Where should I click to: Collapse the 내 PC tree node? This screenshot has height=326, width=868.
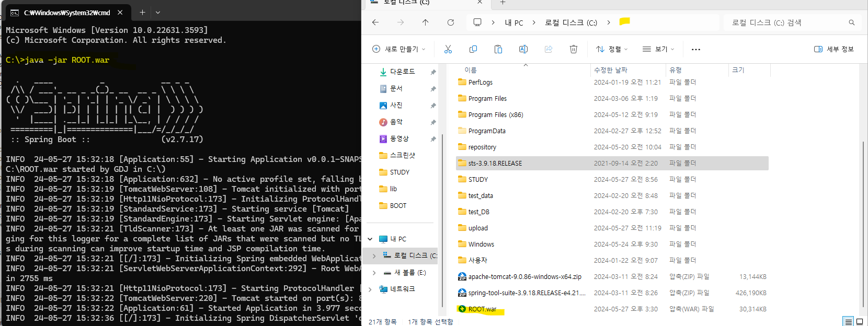[x=370, y=239]
